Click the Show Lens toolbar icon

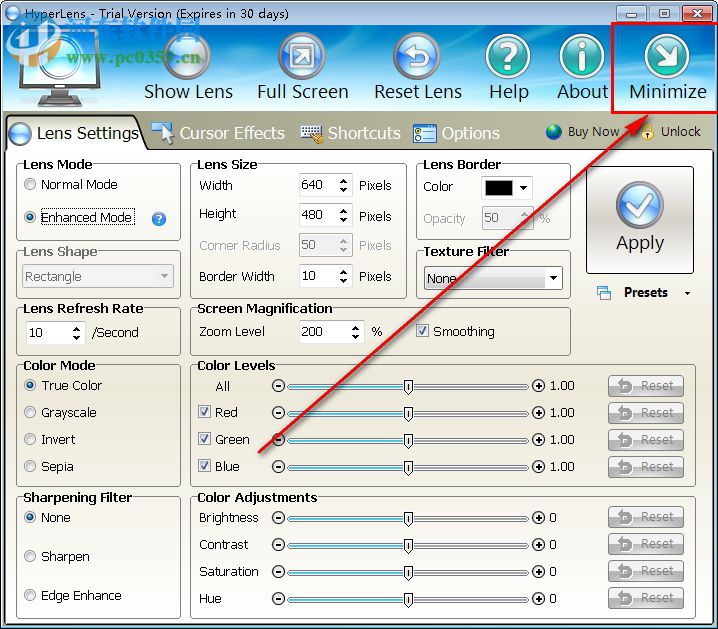pos(187,56)
